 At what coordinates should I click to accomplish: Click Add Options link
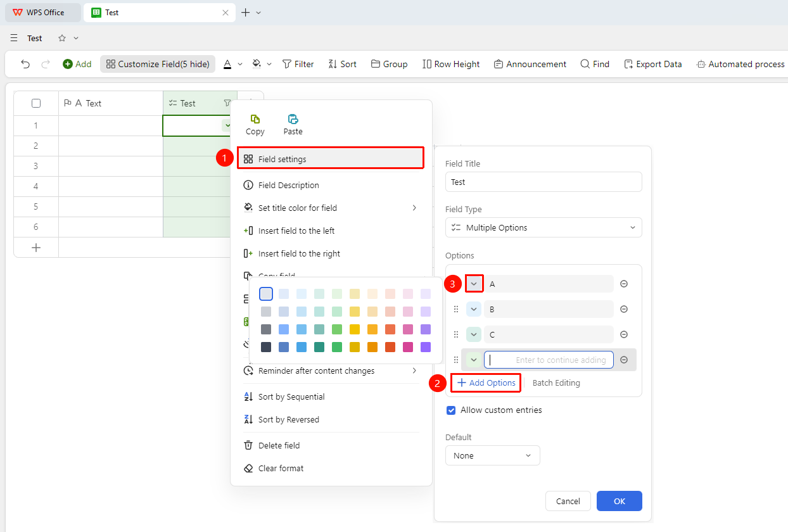[486, 383]
